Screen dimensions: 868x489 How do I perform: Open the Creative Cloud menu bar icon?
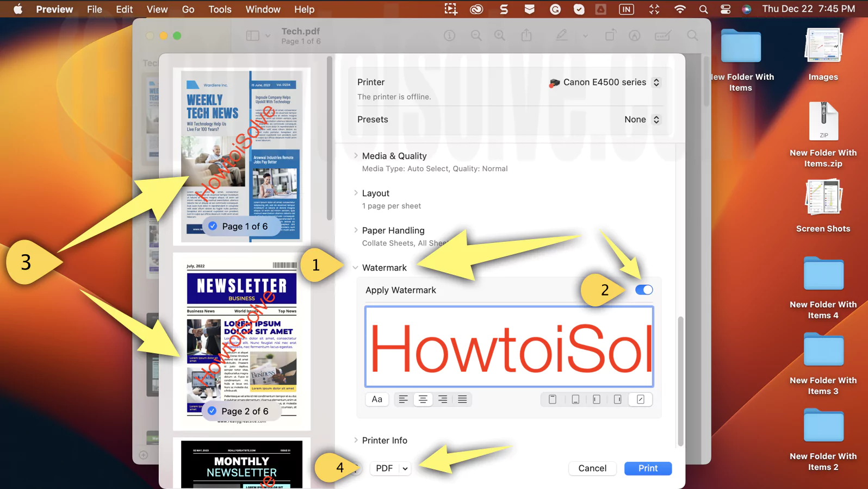(476, 9)
